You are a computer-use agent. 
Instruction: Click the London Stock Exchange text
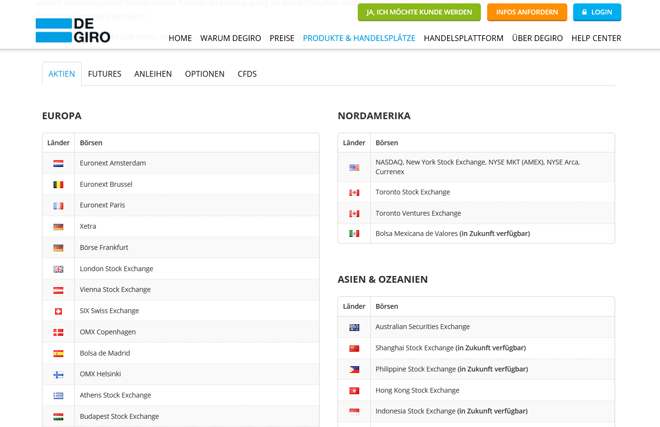point(116,269)
